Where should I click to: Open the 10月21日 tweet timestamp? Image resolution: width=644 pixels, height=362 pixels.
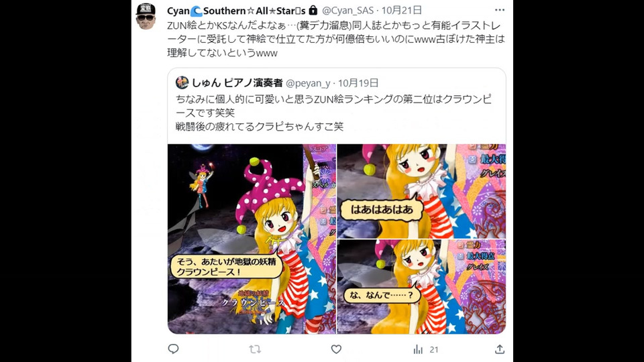pyautogui.click(x=402, y=10)
